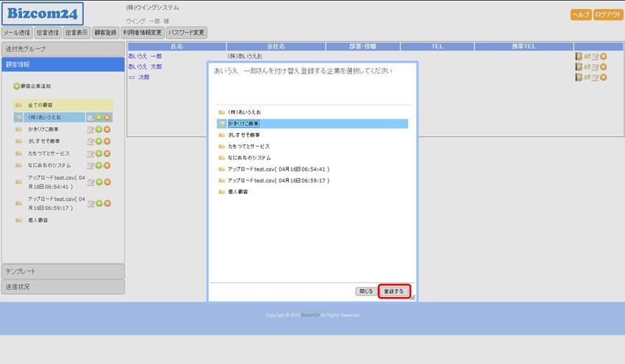The width and height of the screenshot is (625, 364).
Task: Click edit icon beside かきくけこ商事 in sidebar
Action: click(x=90, y=129)
